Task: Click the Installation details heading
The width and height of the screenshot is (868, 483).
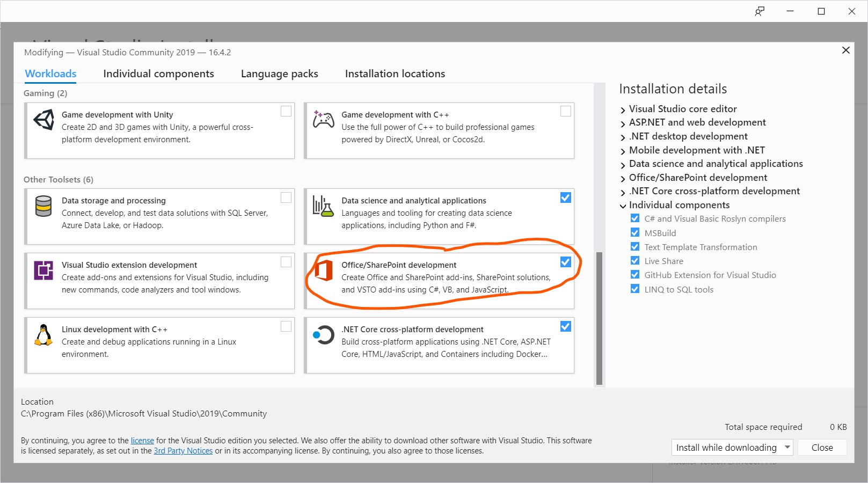Action: (673, 89)
